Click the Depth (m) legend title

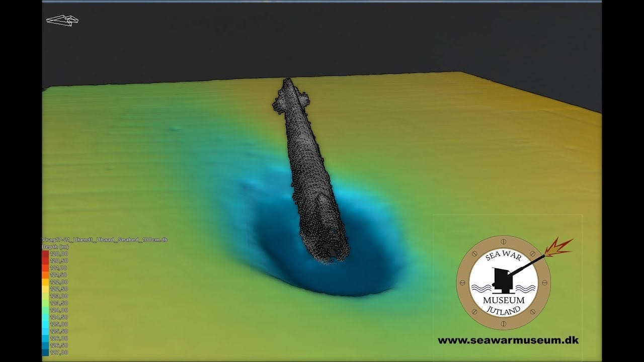coord(55,247)
